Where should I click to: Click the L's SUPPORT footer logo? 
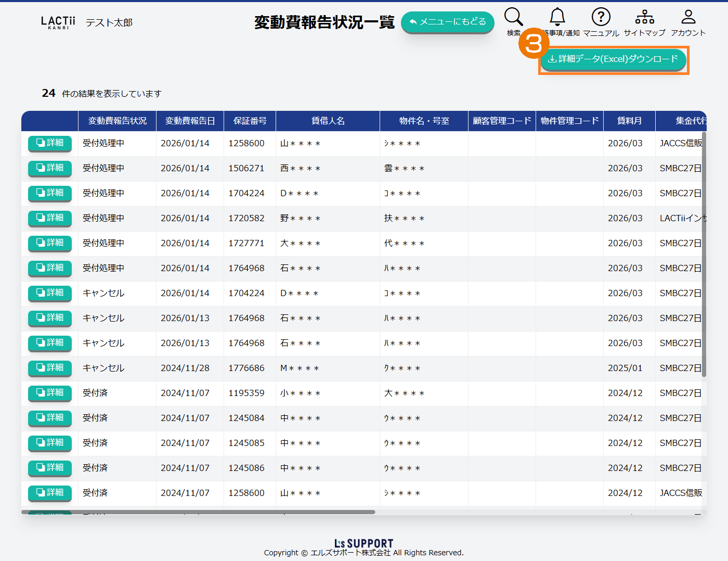[364, 543]
